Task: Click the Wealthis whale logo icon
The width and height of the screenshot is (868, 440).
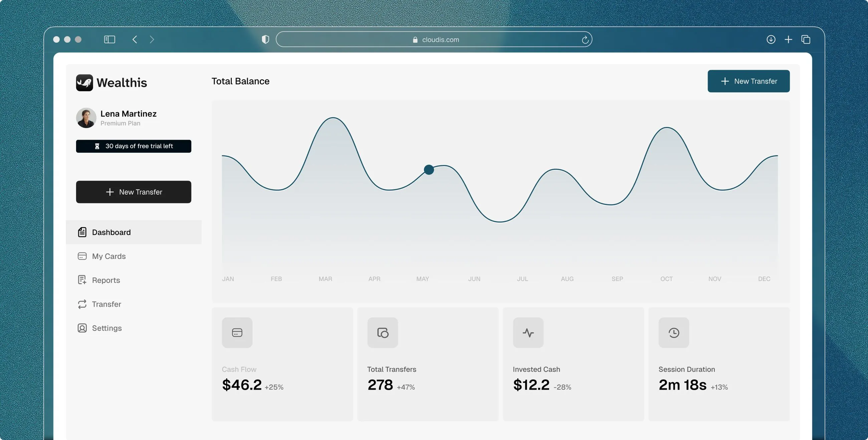Action: click(x=84, y=82)
